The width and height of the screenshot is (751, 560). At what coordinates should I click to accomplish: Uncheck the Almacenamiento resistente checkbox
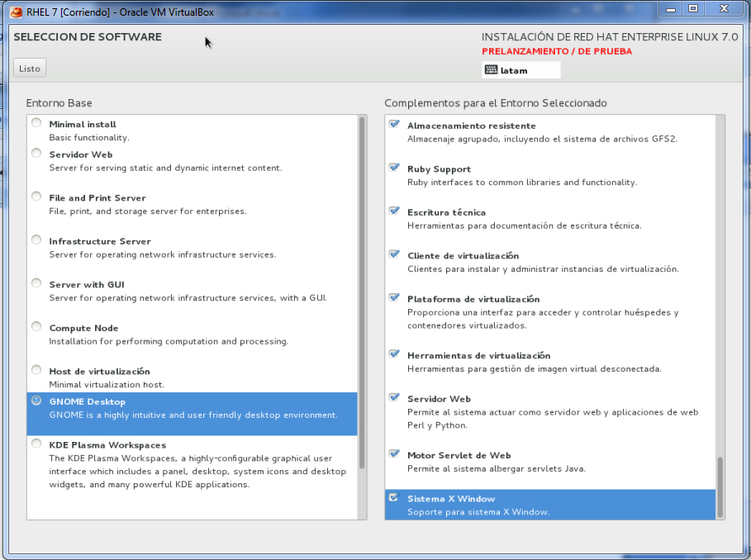click(x=394, y=124)
